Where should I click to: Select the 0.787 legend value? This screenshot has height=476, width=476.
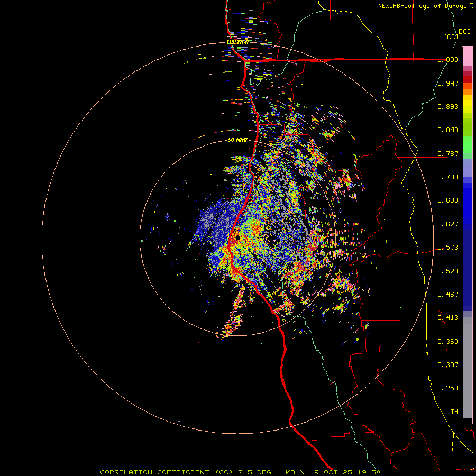tap(448, 153)
